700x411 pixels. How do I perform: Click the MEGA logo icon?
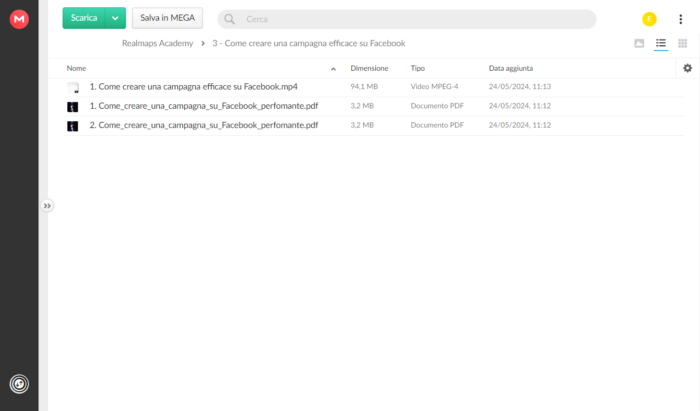pyautogui.click(x=19, y=19)
